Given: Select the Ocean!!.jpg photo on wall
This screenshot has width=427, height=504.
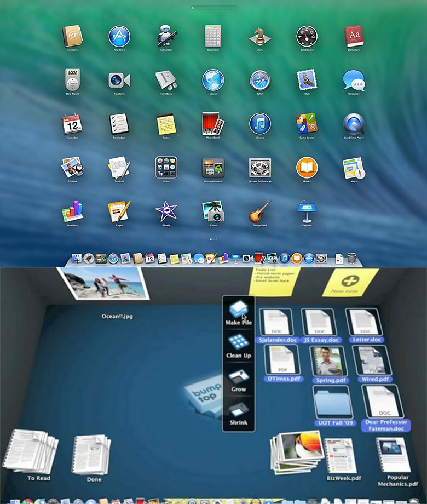Looking at the screenshot, I should coord(103,284).
